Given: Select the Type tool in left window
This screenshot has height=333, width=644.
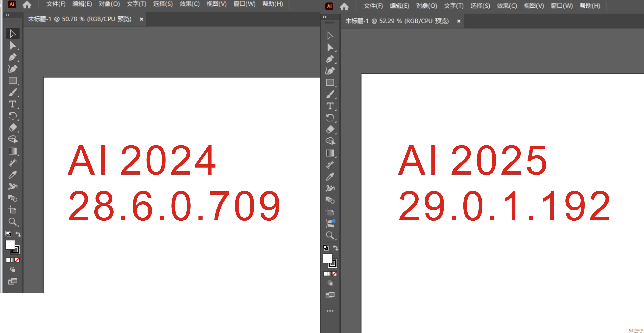Looking at the screenshot, I should pos(12,104).
